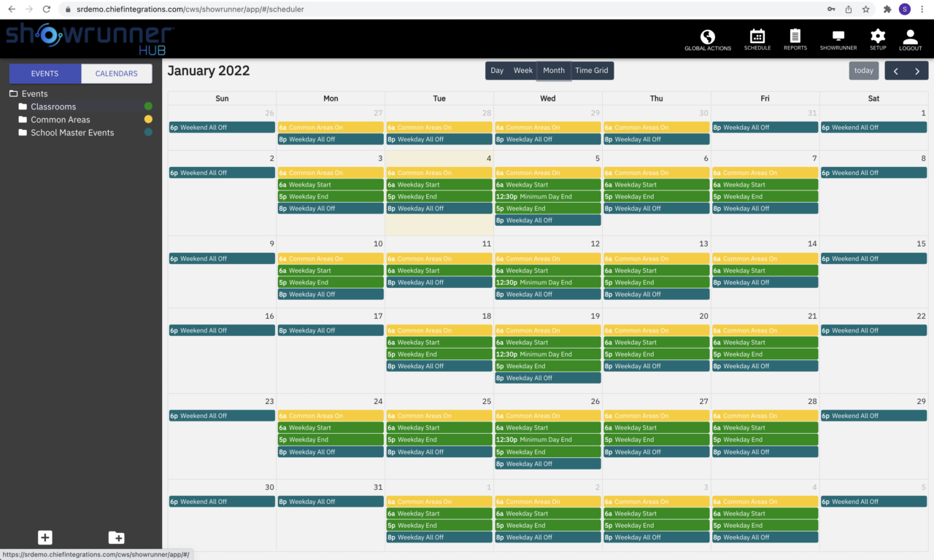Click the Showrunner icon in the navigation bar

coord(838,39)
